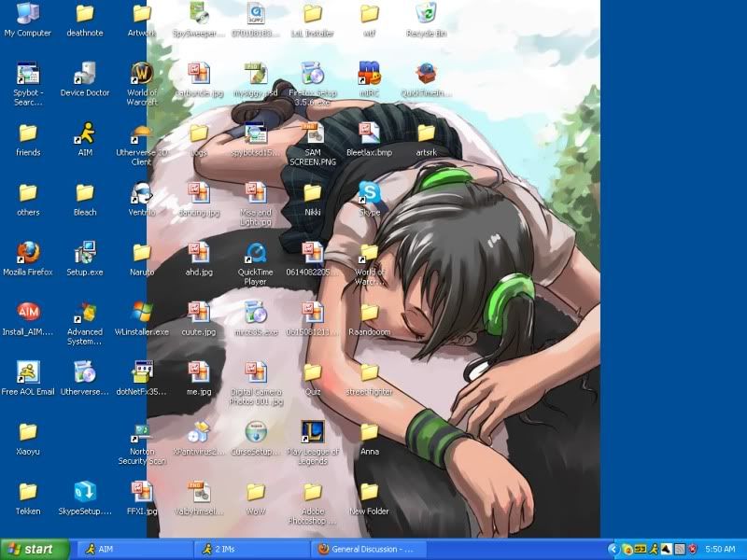The width and height of the screenshot is (747, 560).
Task: Start Play League of Legends shortcut
Action: 313,442
